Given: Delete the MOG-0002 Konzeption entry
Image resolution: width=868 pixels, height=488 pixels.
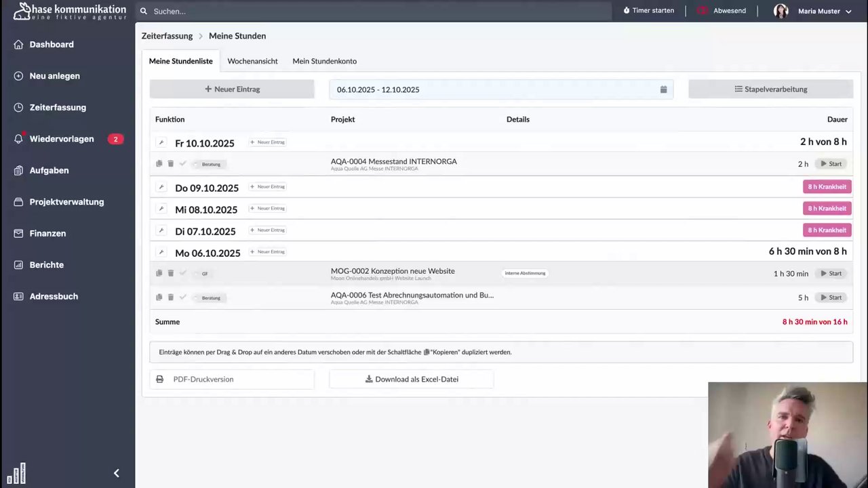Looking at the screenshot, I should click(x=171, y=273).
